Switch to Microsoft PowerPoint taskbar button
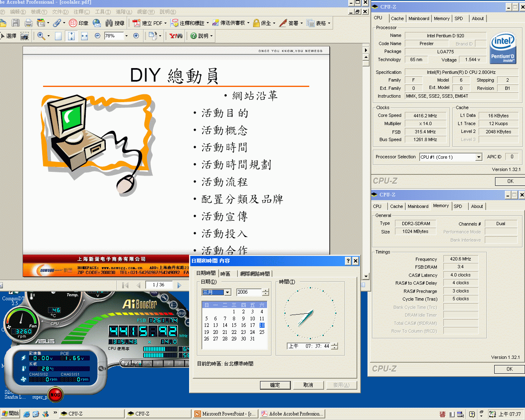 click(225, 414)
